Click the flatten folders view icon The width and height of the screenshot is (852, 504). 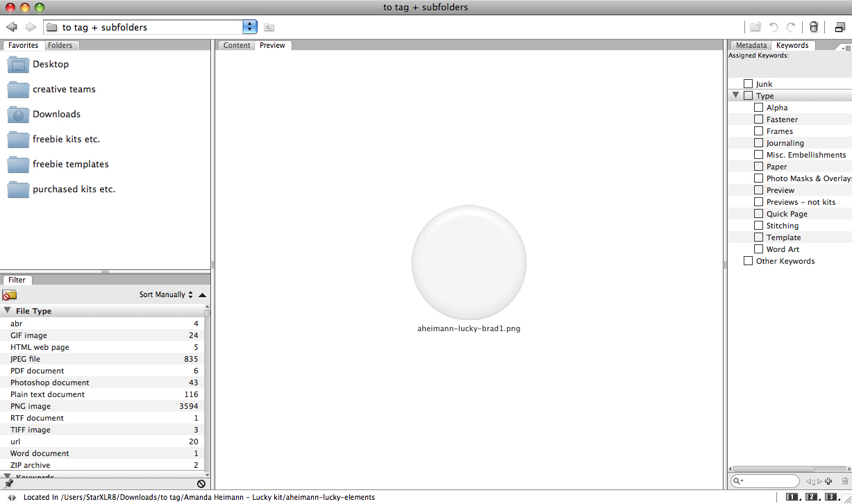9,295
